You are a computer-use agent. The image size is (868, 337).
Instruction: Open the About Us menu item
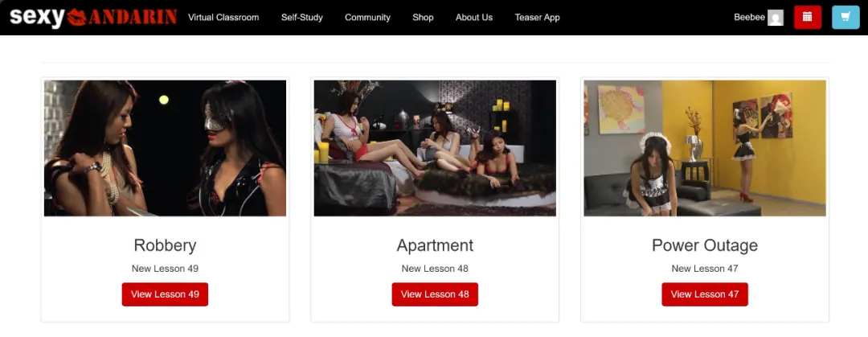(x=474, y=17)
